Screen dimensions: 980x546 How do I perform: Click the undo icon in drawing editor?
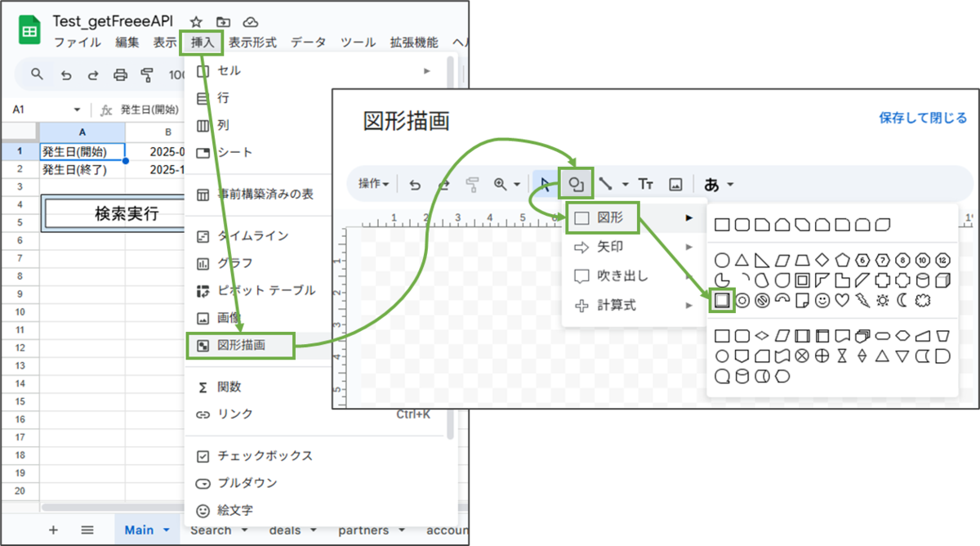pyautogui.click(x=415, y=184)
